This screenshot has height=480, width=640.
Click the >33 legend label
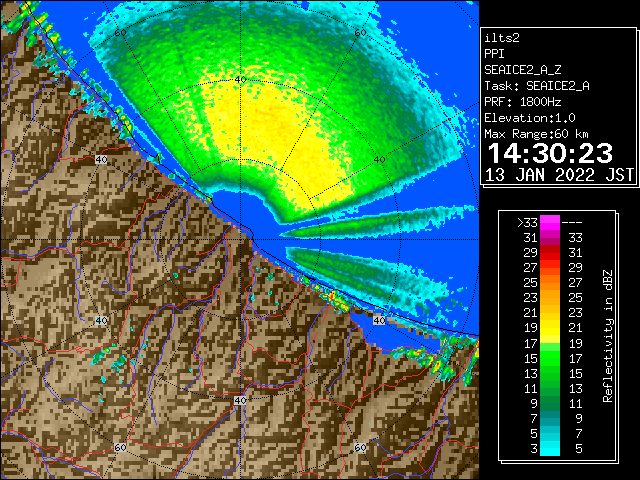527,223
